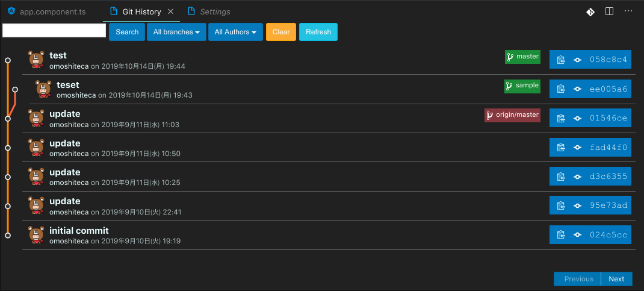Click the Refresh button
This screenshot has height=291, width=644.
318,32
